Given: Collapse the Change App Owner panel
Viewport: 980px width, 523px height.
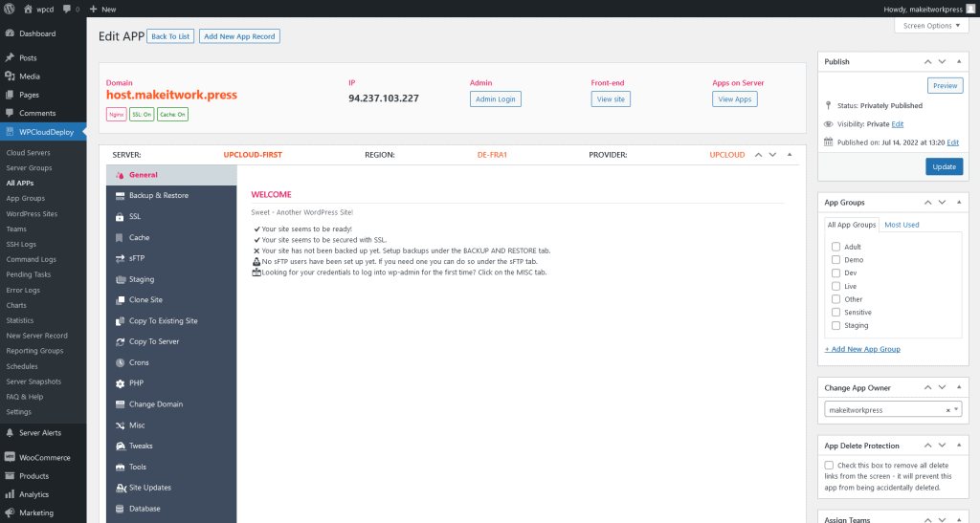Looking at the screenshot, I should point(959,387).
